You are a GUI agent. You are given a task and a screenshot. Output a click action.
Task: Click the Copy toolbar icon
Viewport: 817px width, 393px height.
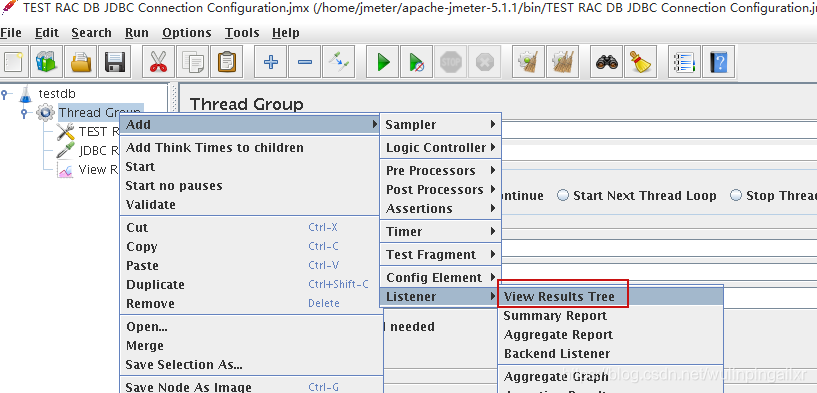coord(192,62)
